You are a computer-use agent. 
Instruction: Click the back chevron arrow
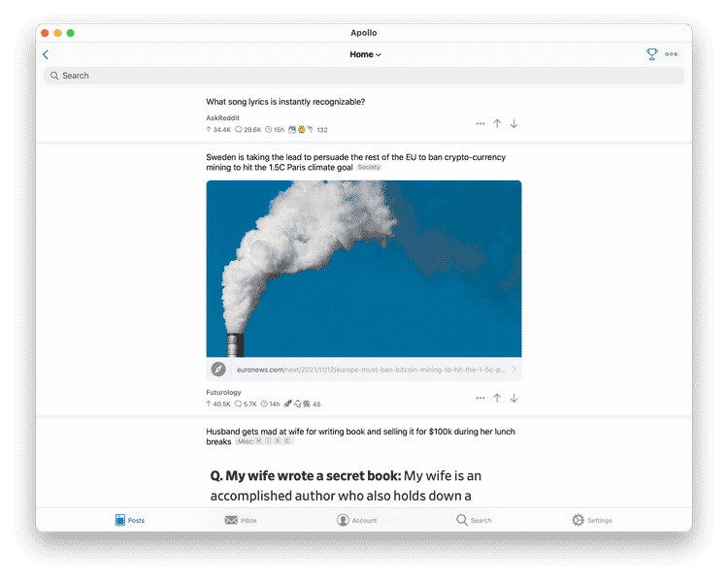point(46,55)
